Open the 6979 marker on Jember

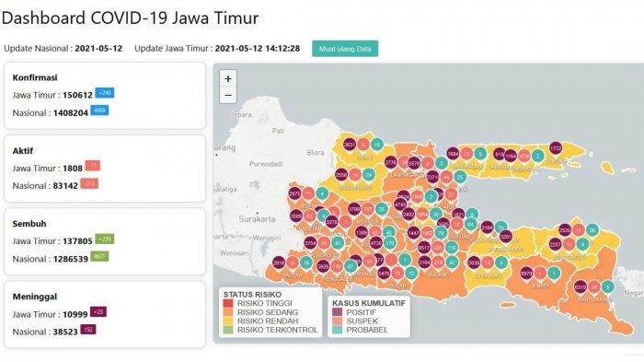click(x=526, y=274)
